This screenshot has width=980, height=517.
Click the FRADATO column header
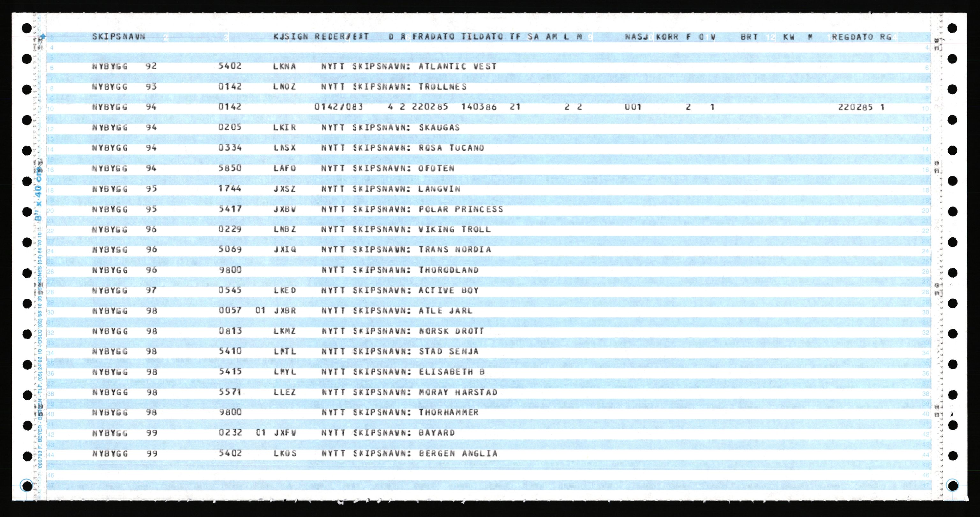[434, 37]
